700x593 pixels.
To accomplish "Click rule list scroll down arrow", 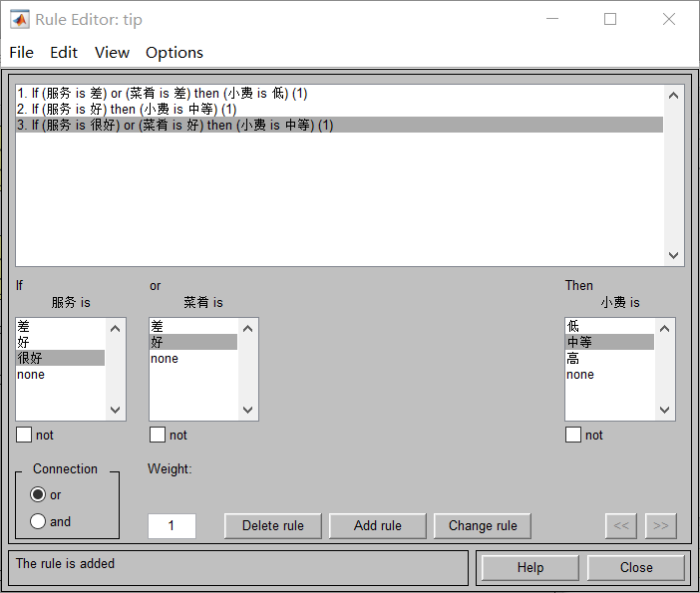I will coord(674,255).
